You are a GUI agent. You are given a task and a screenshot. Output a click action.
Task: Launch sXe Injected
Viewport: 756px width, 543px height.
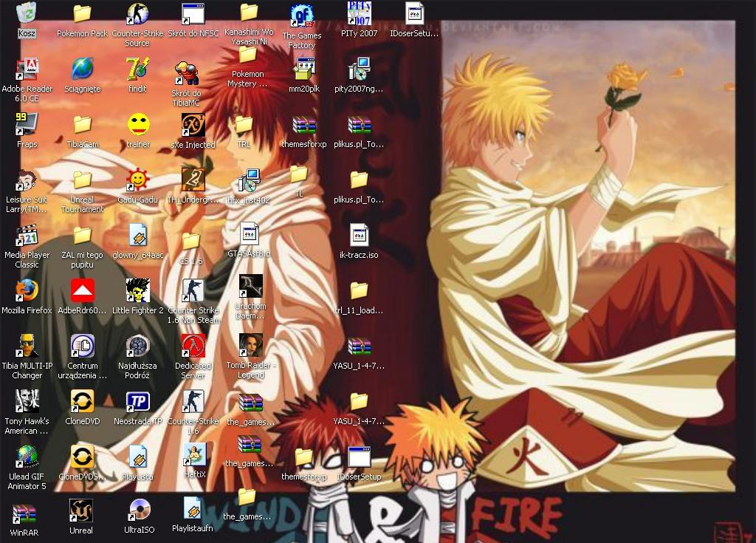coord(193,125)
